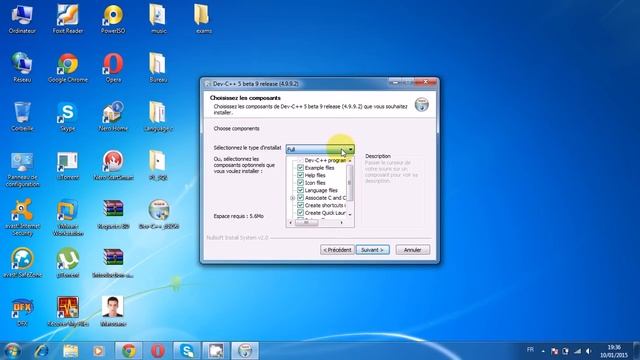
Task: Open the music folder on desktop
Action: (158, 19)
